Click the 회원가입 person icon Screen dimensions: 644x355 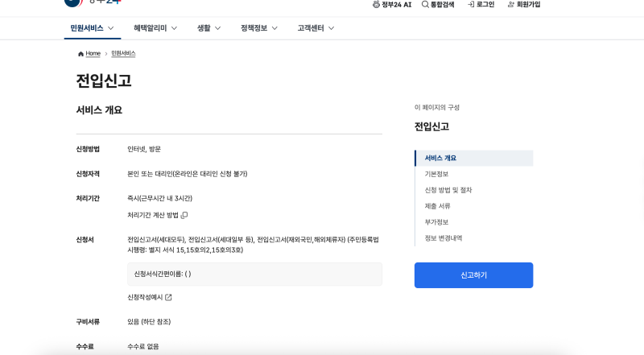(511, 5)
